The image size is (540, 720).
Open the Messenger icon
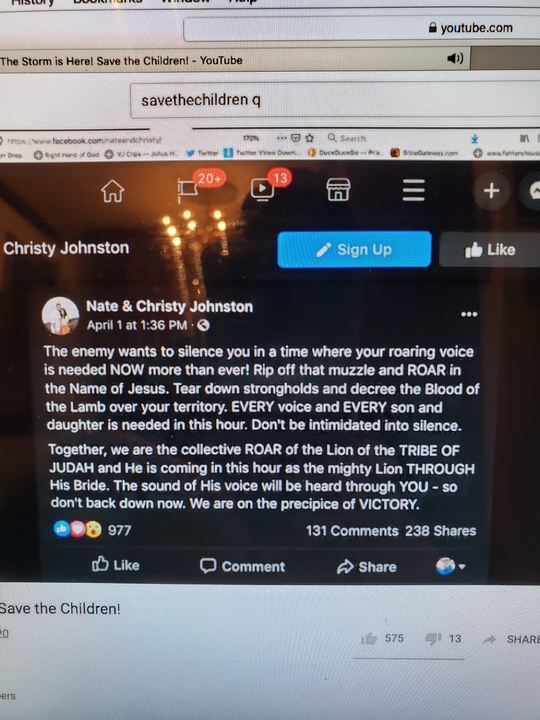point(533,190)
